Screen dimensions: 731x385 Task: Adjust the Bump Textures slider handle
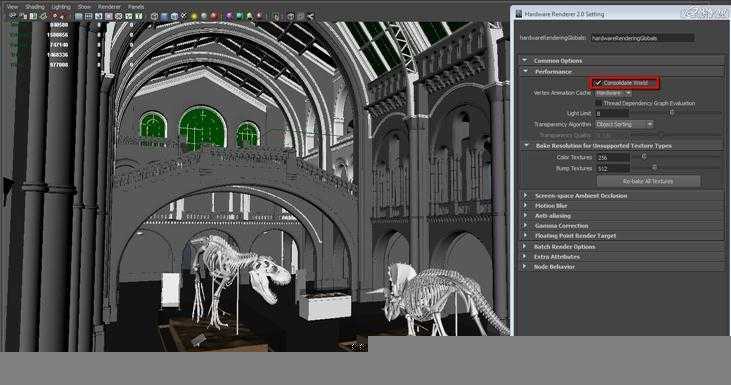655,167
